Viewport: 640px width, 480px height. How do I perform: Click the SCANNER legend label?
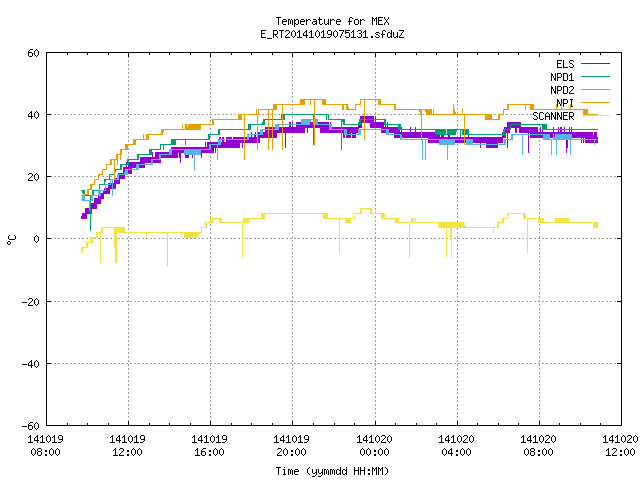point(553,116)
